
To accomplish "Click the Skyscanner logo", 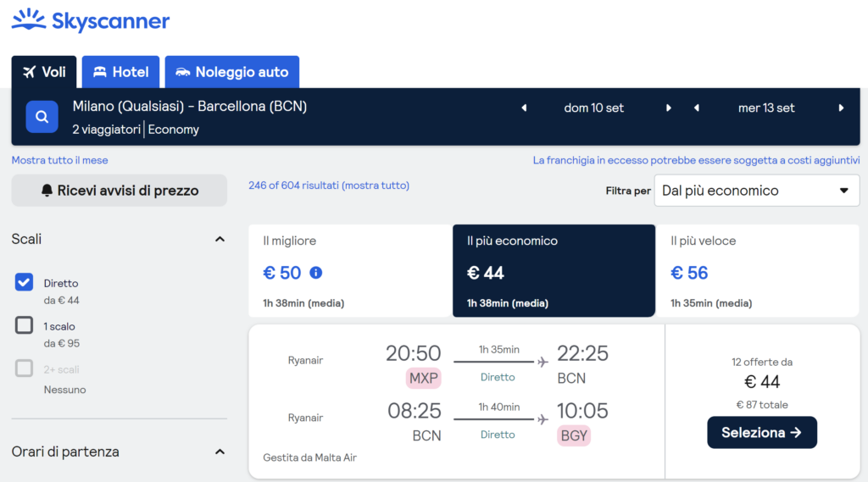I will tap(91, 21).
